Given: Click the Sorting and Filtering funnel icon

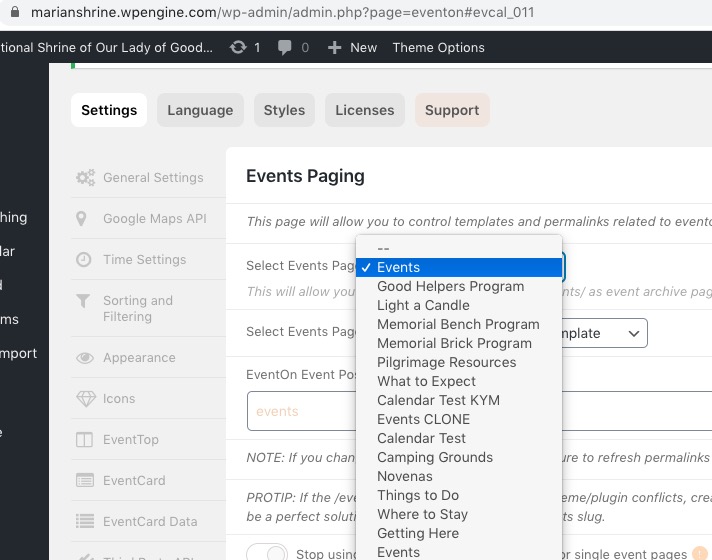Looking at the screenshot, I should click(x=82, y=302).
